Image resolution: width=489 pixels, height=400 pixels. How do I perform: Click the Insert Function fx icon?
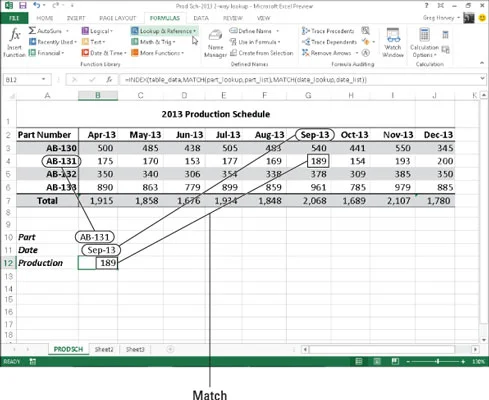click(15, 35)
